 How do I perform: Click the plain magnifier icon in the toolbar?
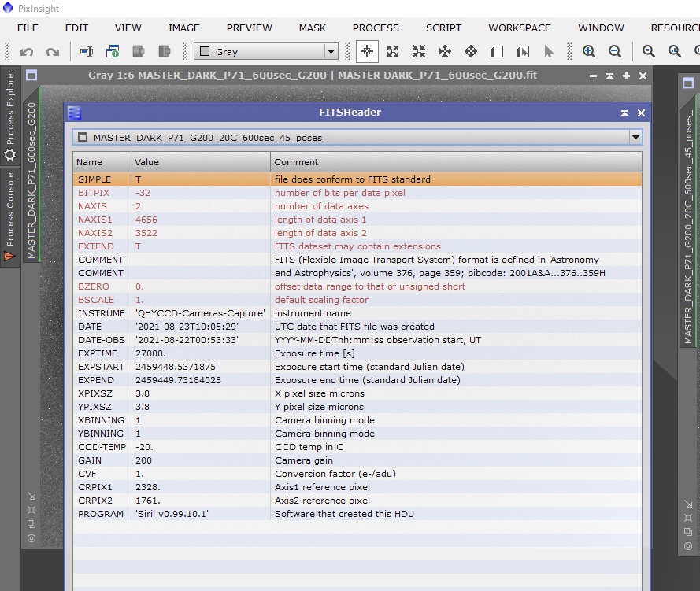pos(649,51)
